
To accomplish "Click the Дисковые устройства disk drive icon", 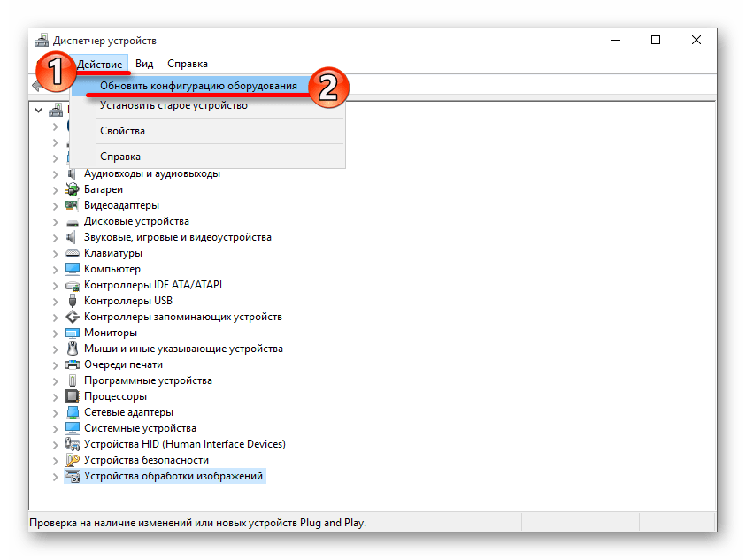I will [73, 221].
